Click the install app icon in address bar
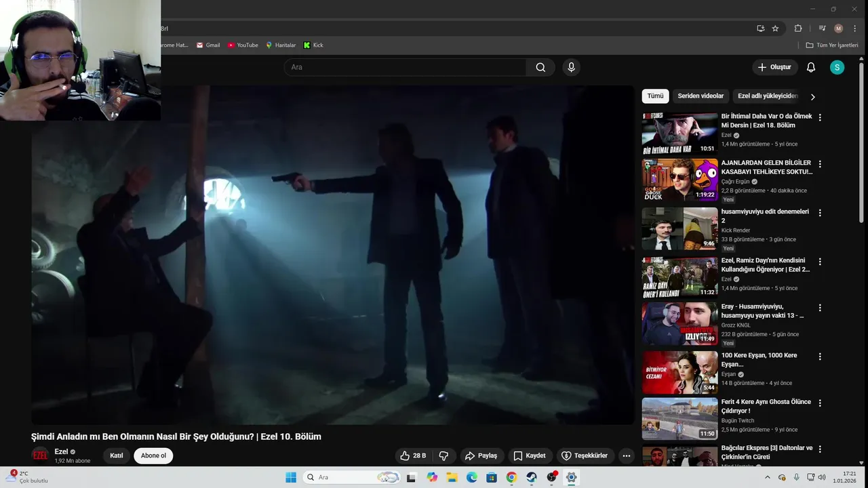868x488 pixels. click(x=760, y=28)
